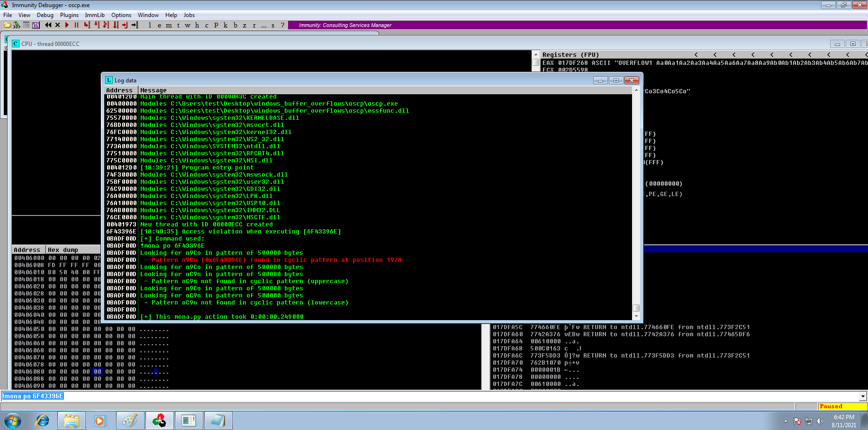Switch to Immunity Debugger taskbar icon
Image resolution: width=868 pixels, height=430 pixels.
tap(160, 421)
